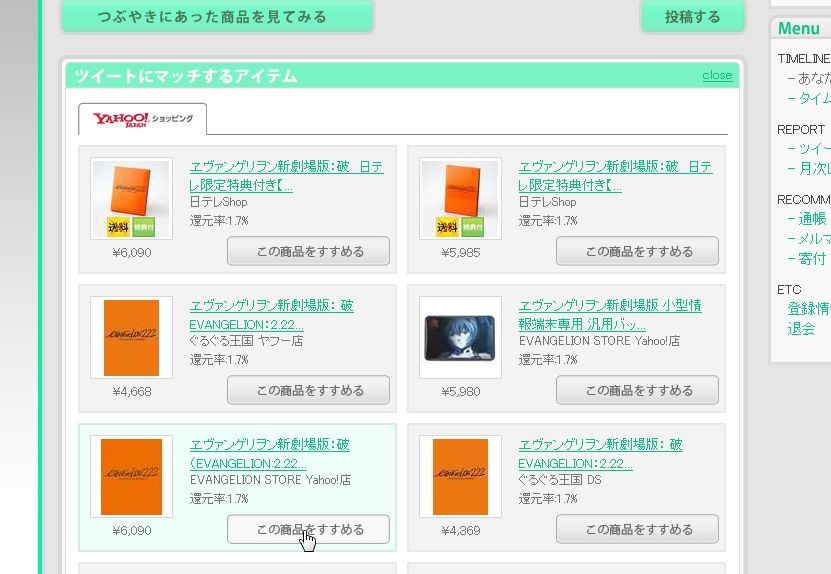Click the つぶやきにあった商品を見てみる button
831x574 pixels.
(x=217, y=16)
